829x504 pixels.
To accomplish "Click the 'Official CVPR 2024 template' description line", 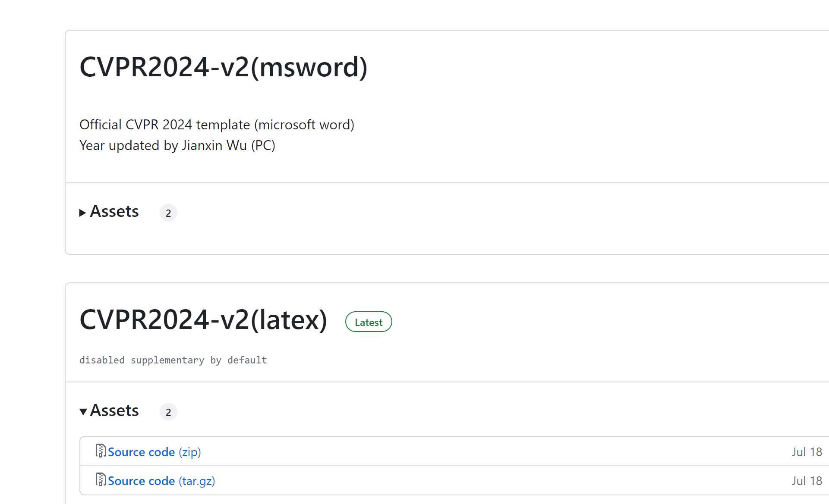I will [217, 125].
